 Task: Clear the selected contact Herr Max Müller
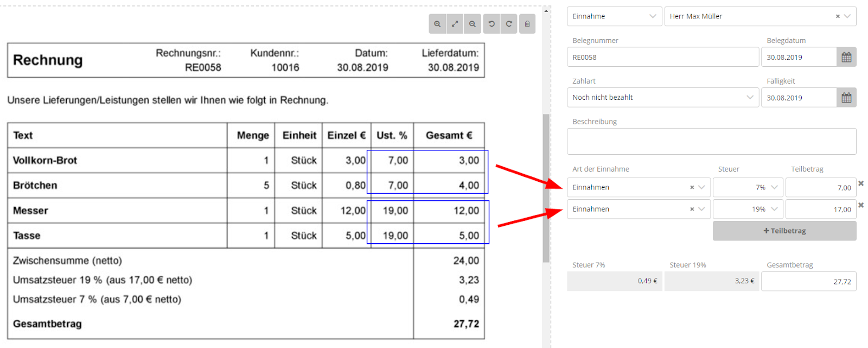point(838,16)
